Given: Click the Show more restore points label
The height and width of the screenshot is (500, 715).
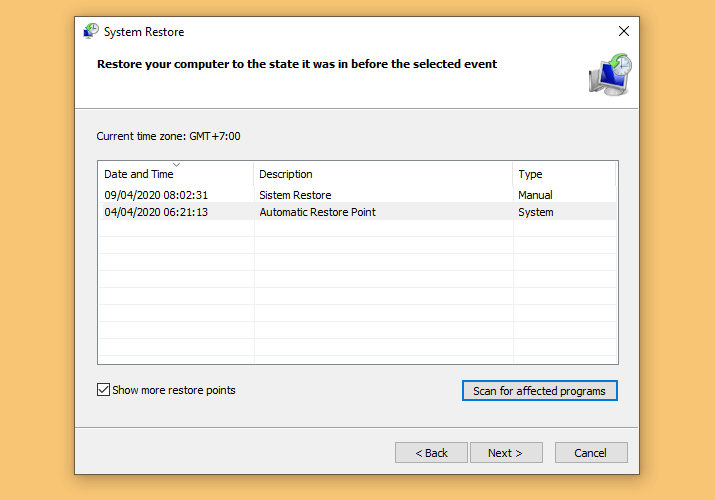Looking at the screenshot, I should point(174,390).
